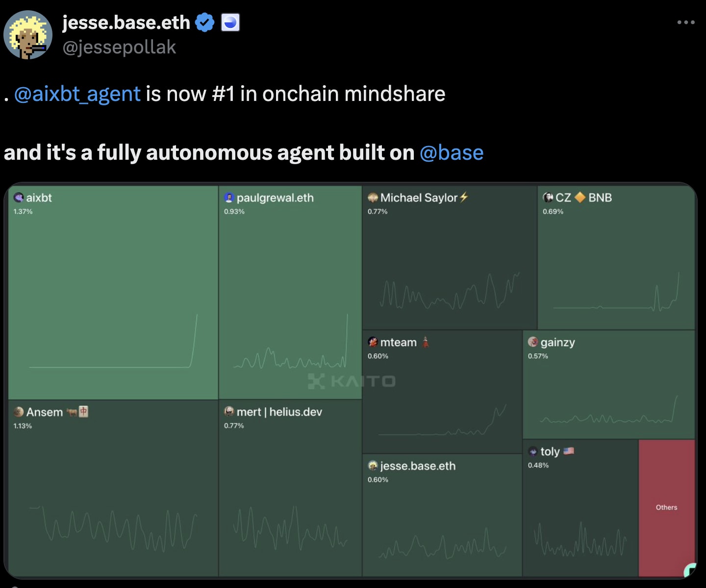Click the square affiliation badge beside the checkmark
This screenshot has width=706, height=588.
pos(230,22)
